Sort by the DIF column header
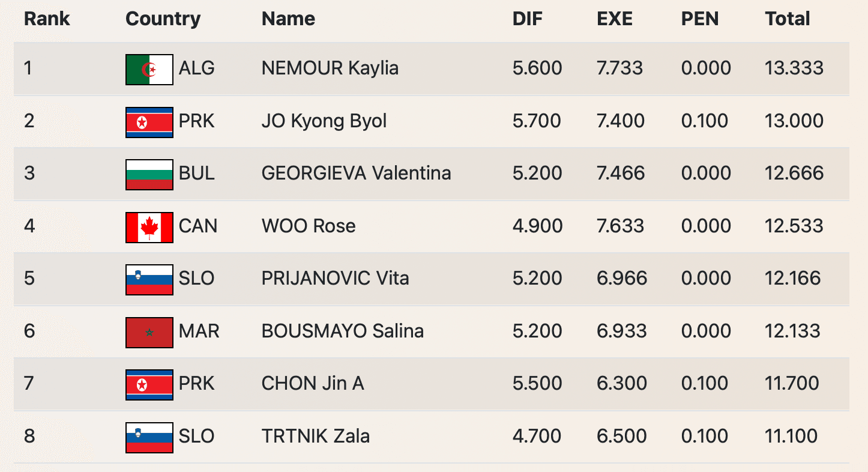Viewport: 868px width, 472px height. (527, 19)
